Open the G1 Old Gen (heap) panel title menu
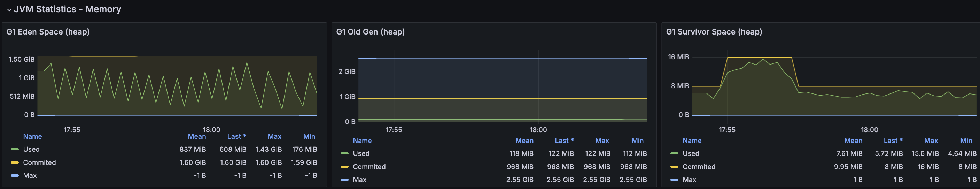 coord(371,32)
